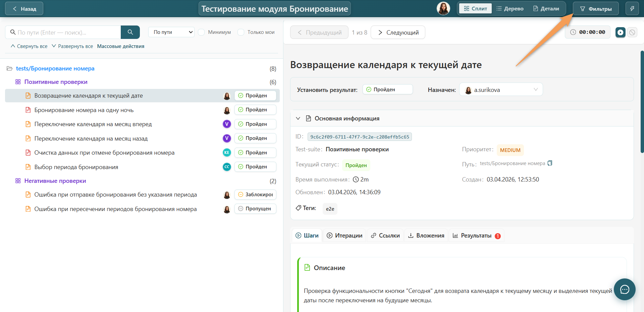This screenshot has width=644, height=312.
Task: Open the Результаты tab
Action: [x=476, y=236]
